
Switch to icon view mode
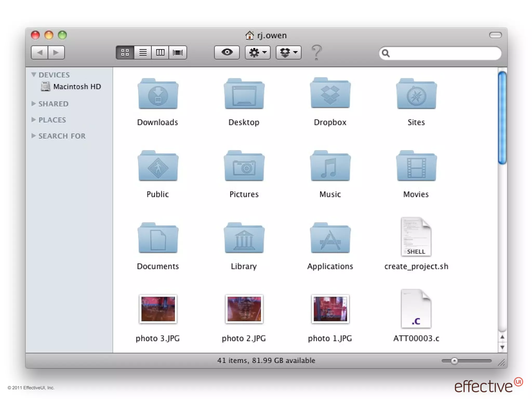[x=125, y=52]
